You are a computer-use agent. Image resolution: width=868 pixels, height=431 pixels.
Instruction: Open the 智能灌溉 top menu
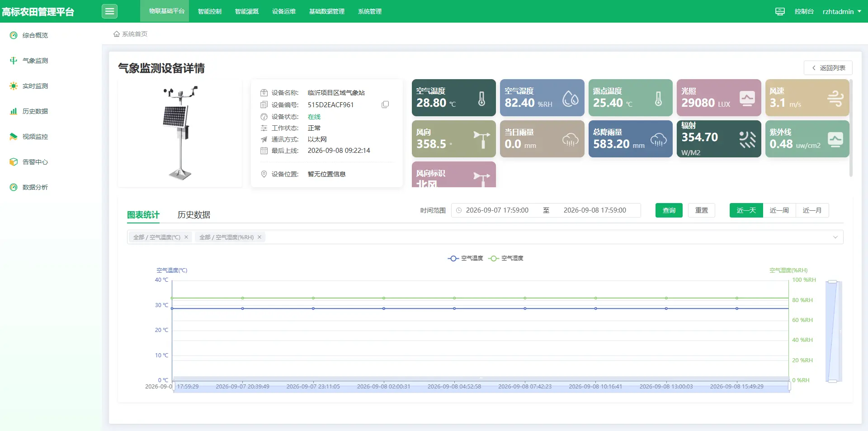247,11
